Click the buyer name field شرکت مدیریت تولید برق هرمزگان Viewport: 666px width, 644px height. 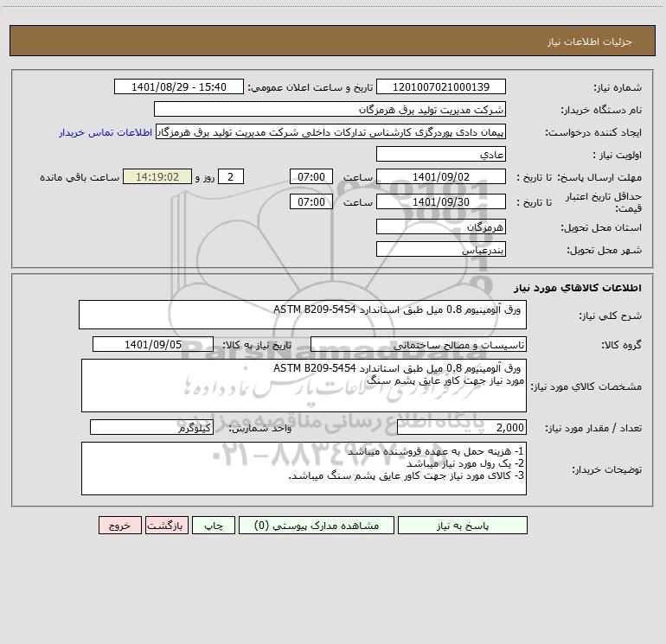[x=330, y=109]
